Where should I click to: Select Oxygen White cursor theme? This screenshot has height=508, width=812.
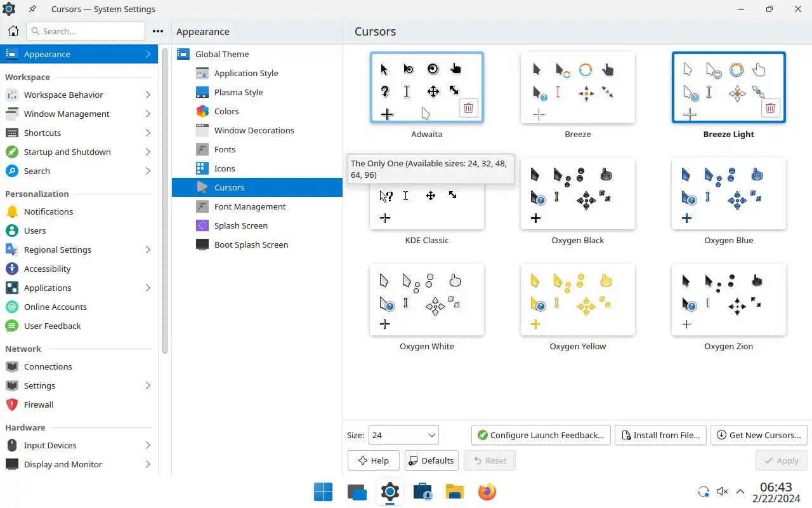tap(427, 300)
